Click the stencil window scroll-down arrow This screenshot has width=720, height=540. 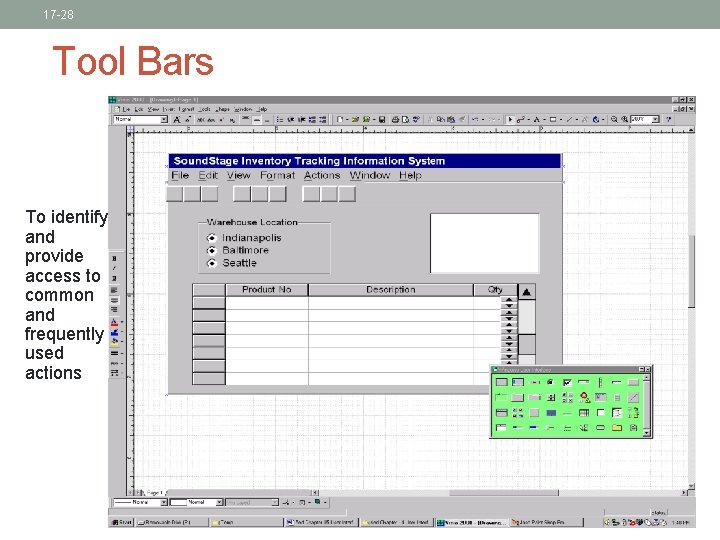[647, 433]
